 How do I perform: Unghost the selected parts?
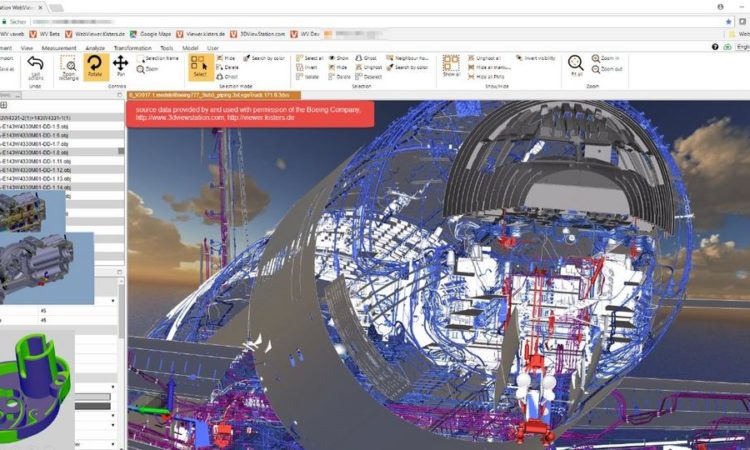[x=369, y=67]
